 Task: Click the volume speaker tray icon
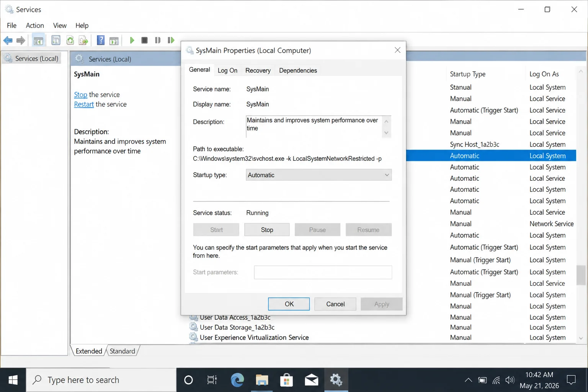click(510, 380)
